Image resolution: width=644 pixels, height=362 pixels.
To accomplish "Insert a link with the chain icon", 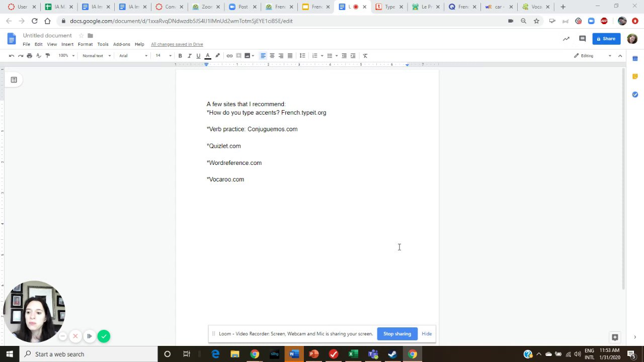I will tap(229, 56).
